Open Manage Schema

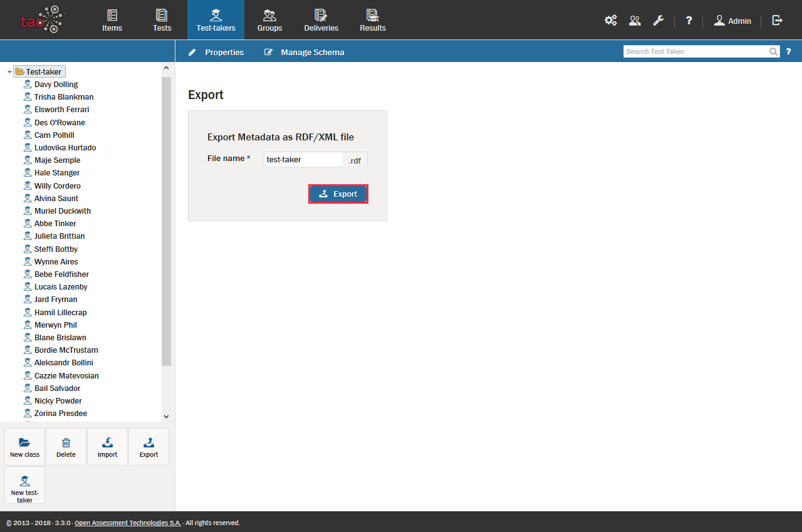(304, 52)
